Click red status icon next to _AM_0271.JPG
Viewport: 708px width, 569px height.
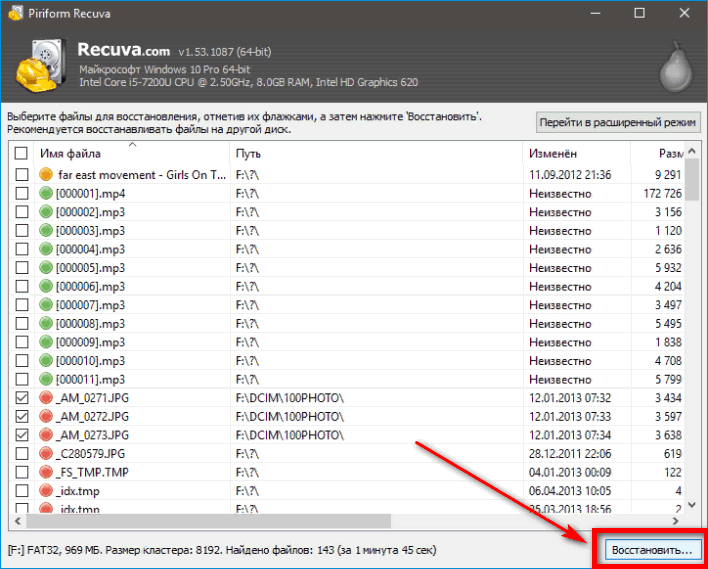pos(45,398)
